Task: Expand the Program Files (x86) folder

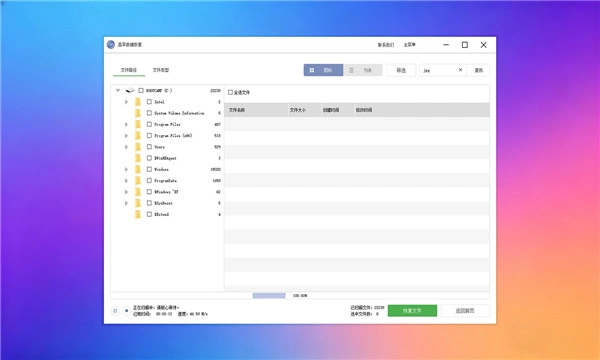Action: [126, 135]
